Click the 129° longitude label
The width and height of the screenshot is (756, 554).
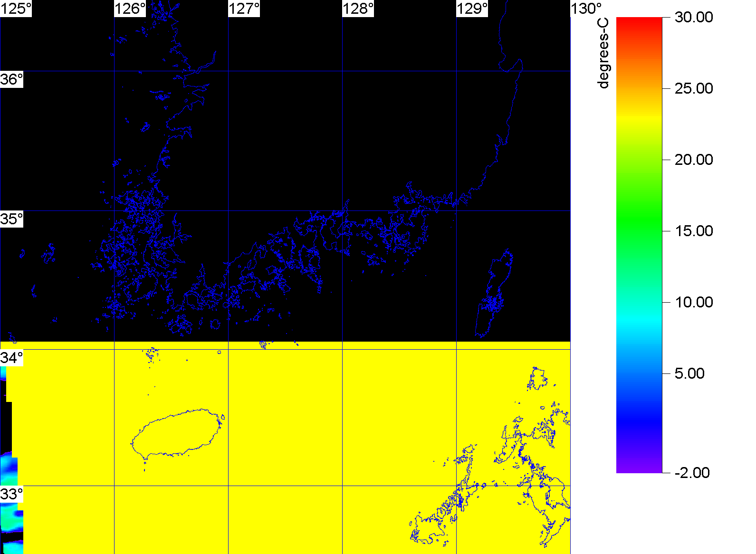tap(472, 9)
